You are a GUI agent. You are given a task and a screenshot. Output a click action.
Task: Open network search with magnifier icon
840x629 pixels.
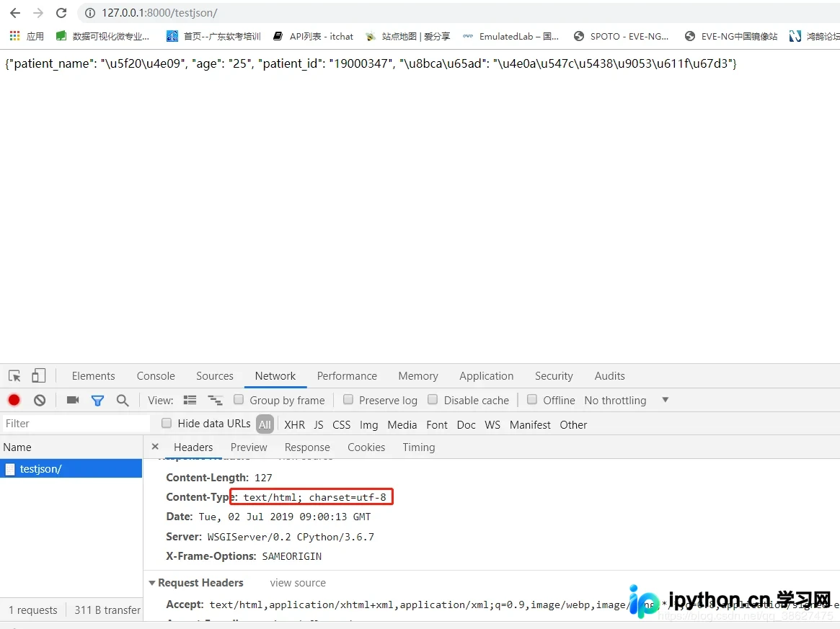point(123,401)
